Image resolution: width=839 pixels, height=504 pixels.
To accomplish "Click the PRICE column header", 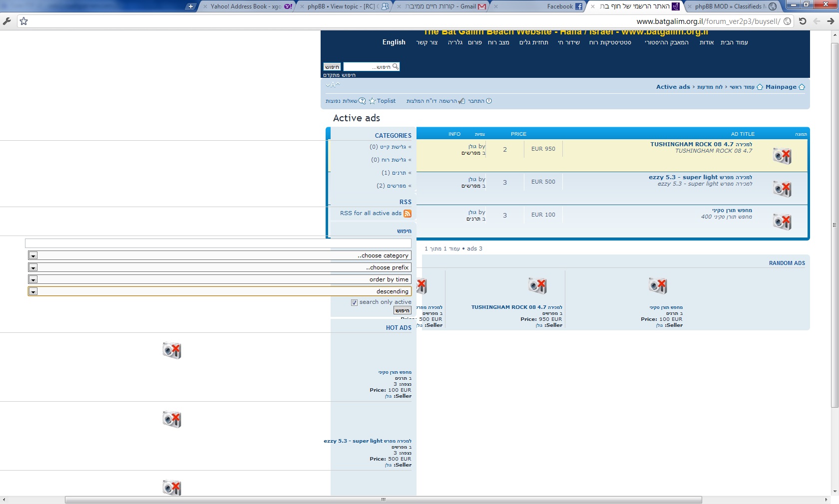I will coord(518,134).
